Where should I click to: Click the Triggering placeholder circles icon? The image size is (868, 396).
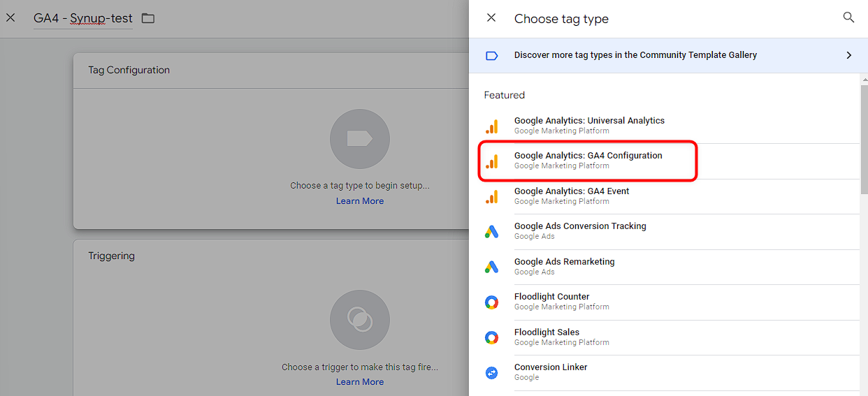(360, 320)
